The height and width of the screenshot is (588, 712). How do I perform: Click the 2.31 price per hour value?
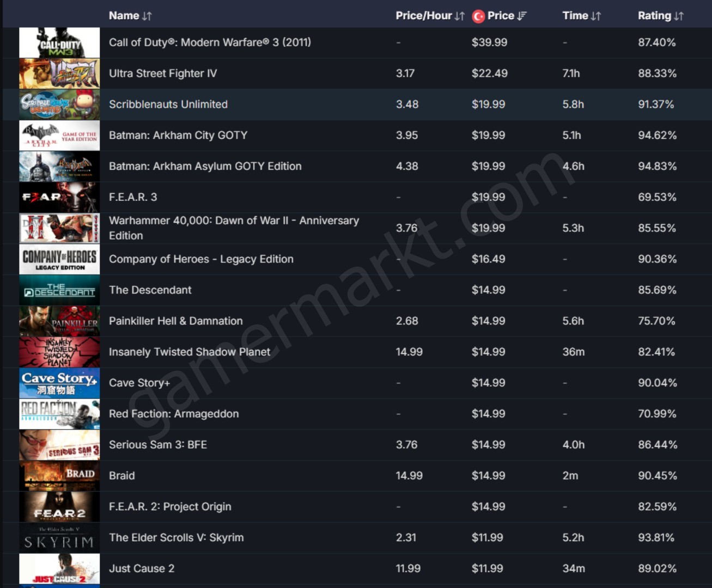pos(406,538)
